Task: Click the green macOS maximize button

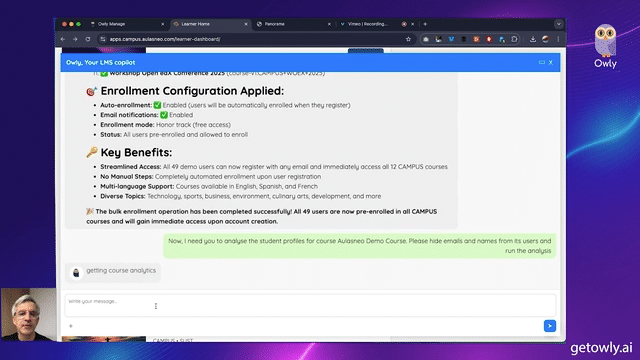Action: [78, 24]
